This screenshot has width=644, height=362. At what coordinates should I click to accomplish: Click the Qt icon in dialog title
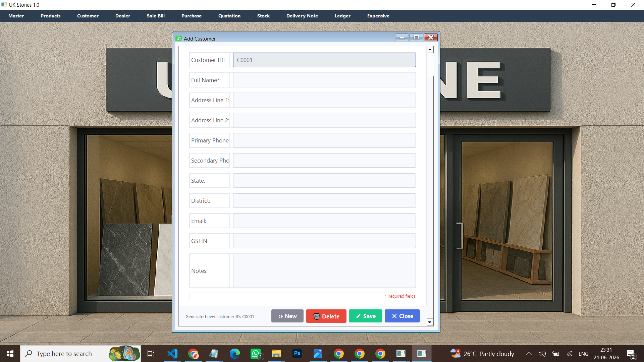tap(179, 39)
